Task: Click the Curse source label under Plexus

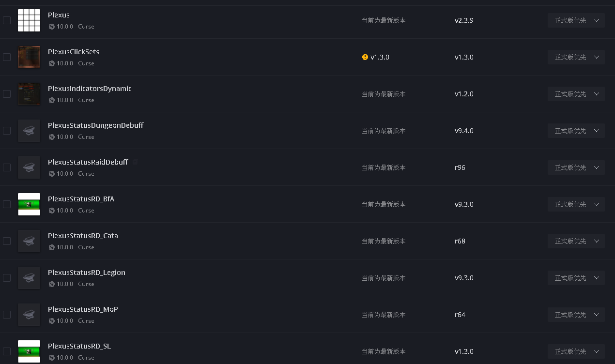Action: pos(86,27)
